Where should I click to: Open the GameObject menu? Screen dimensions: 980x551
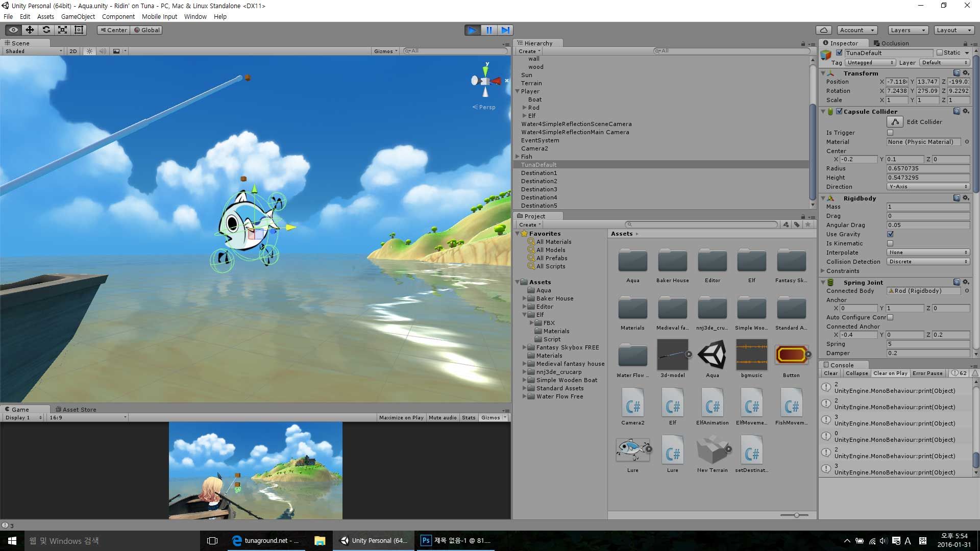coord(78,16)
